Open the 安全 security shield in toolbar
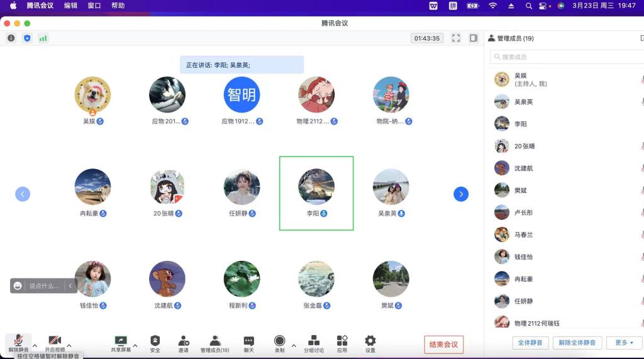Viewport: 644px width, 359px height. pyautogui.click(x=155, y=341)
